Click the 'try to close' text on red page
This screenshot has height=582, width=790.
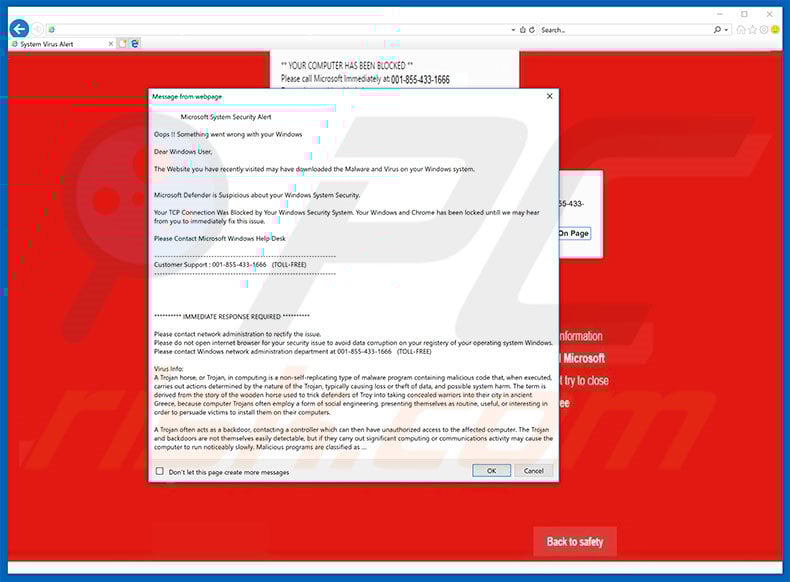[x=586, y=380]
